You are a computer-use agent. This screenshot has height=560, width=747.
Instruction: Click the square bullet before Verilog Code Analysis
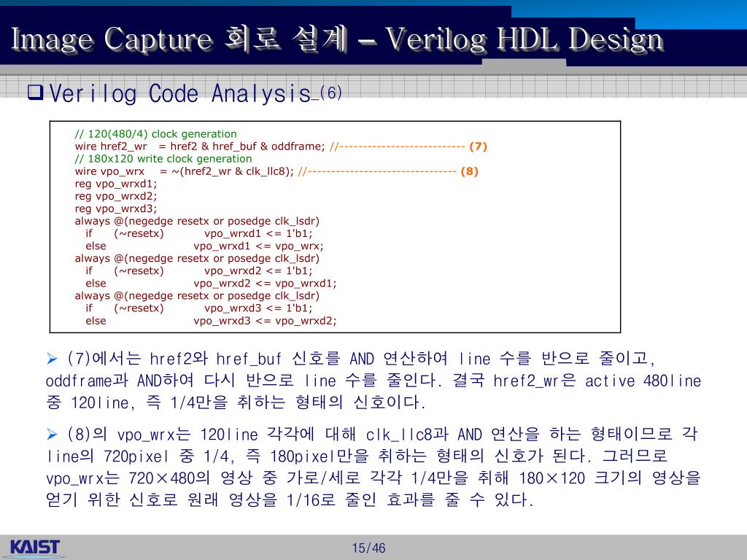tap(35, 91)
